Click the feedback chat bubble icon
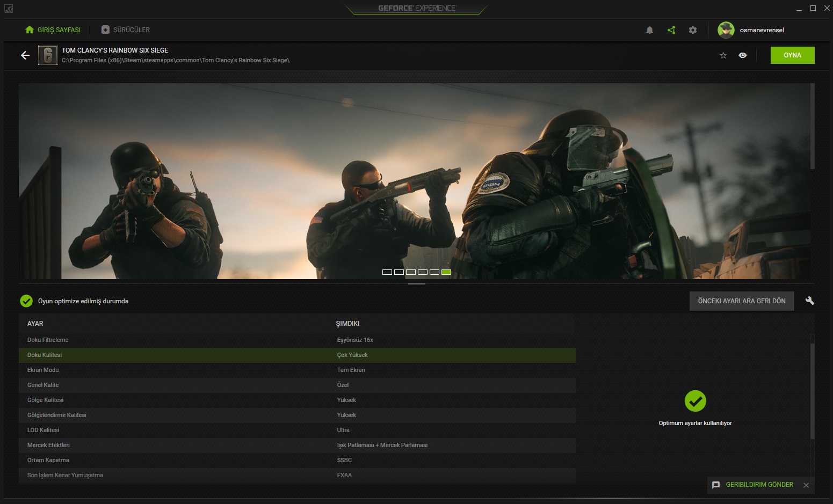The height and width of the screenshot is (504, 833). click(x=716, y=485)
